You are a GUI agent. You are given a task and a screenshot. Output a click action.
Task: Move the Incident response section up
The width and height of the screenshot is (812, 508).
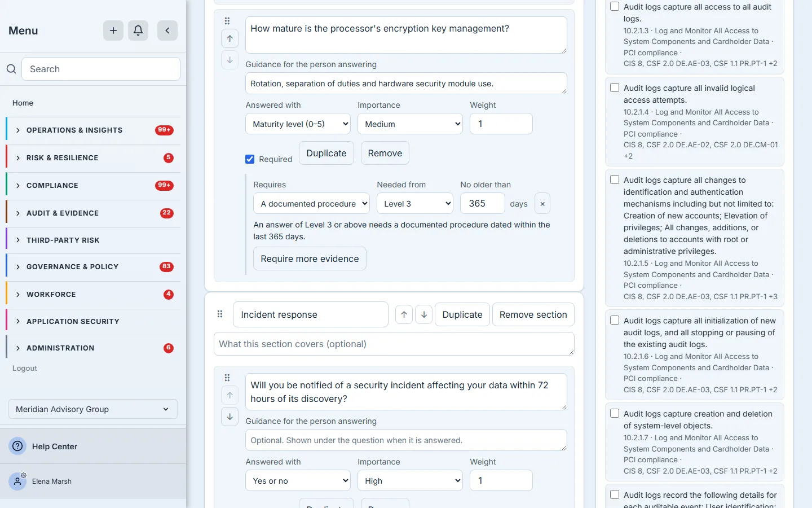pos(404,315)
